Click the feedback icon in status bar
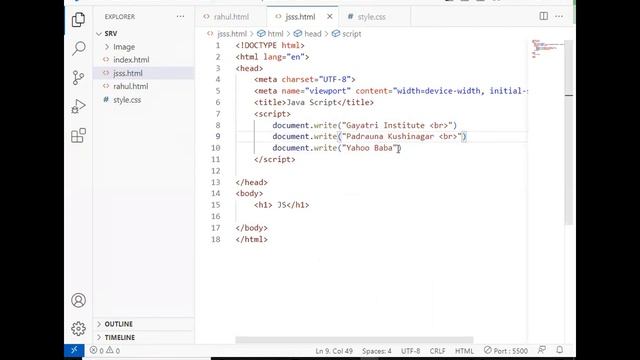The width and height of the screenshot is (640, 360). click(x=542, y=350)
